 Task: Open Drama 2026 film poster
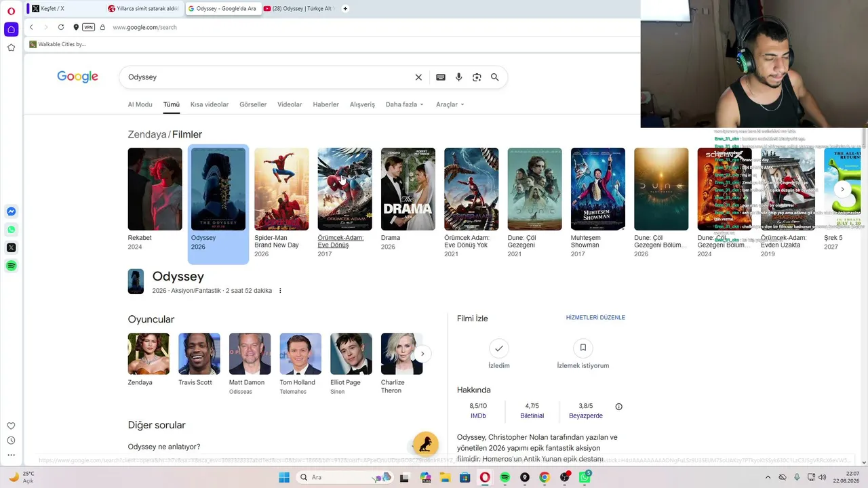pyautogui.click(x=408, y=189)
